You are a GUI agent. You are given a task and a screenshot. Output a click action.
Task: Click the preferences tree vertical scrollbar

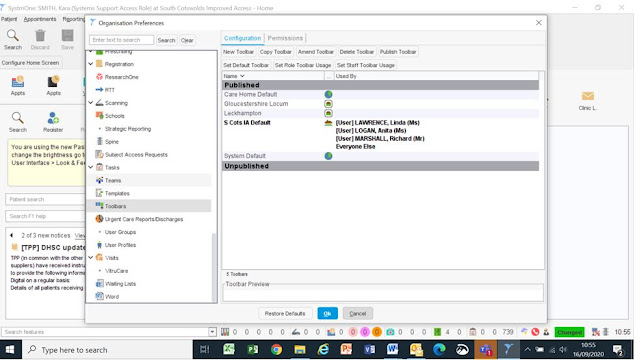coord(214,267)
